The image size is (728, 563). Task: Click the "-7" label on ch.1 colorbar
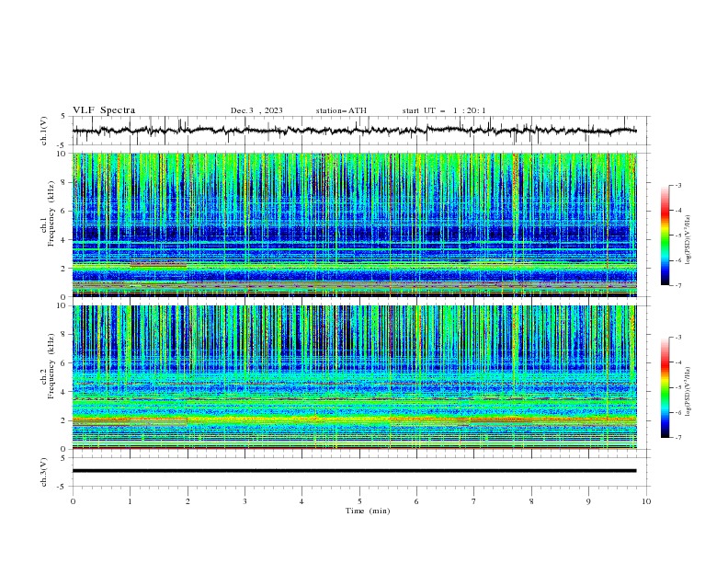(678, 285)
